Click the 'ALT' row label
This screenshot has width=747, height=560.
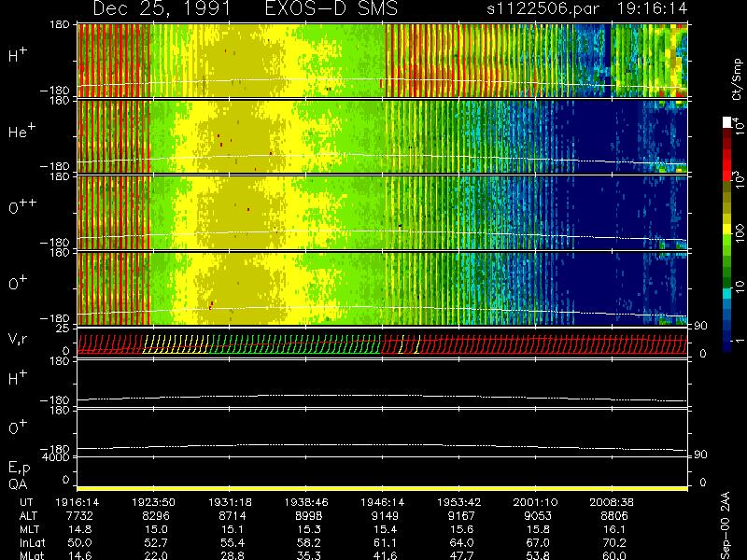coord(28,516)
